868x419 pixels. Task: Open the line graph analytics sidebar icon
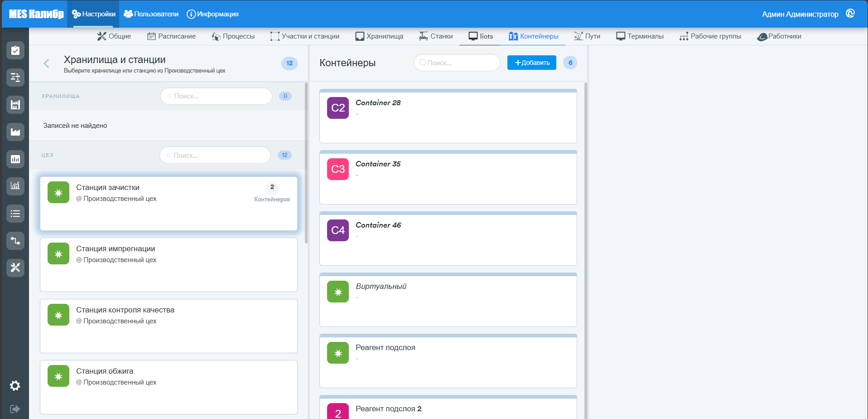(x=15, y=186)
